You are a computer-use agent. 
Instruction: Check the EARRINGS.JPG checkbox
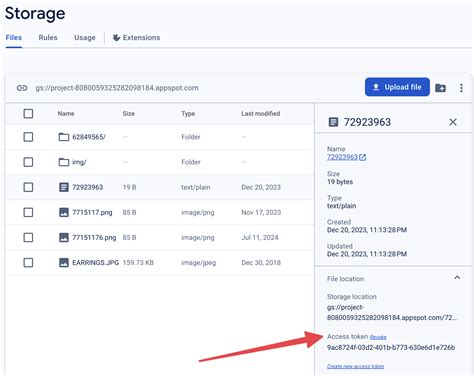pos(28,263)
